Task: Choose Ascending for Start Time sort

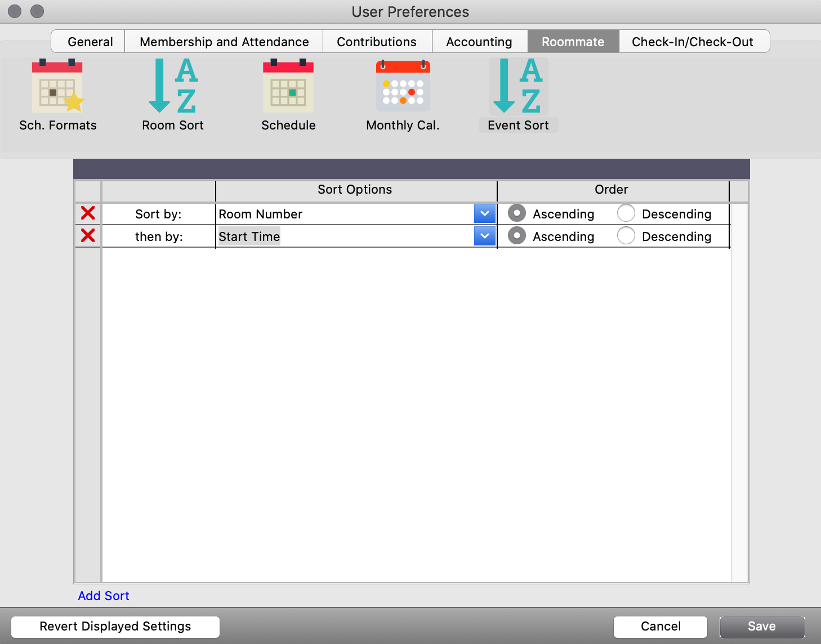Action: click(x=517, y=236)
